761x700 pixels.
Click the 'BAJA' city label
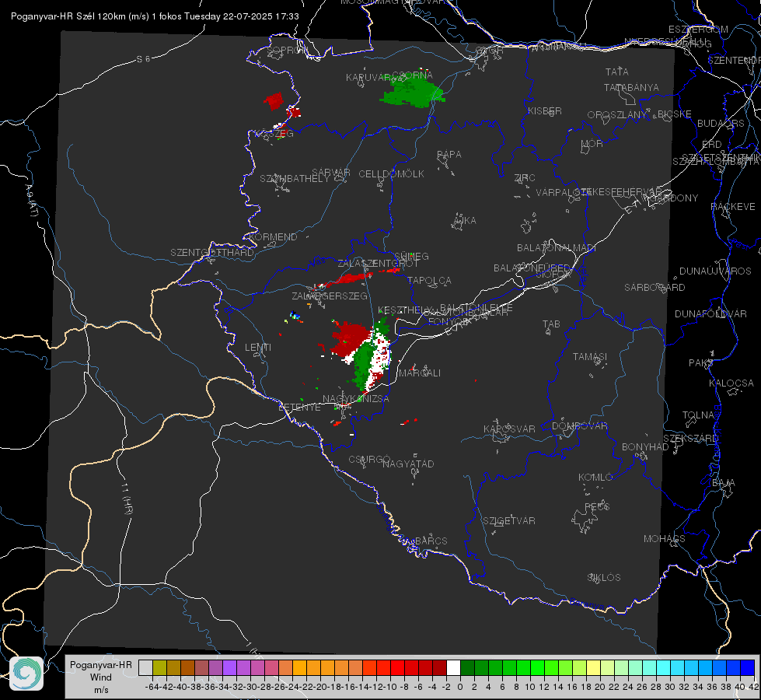pyautogui.click(x=724, y=483)
